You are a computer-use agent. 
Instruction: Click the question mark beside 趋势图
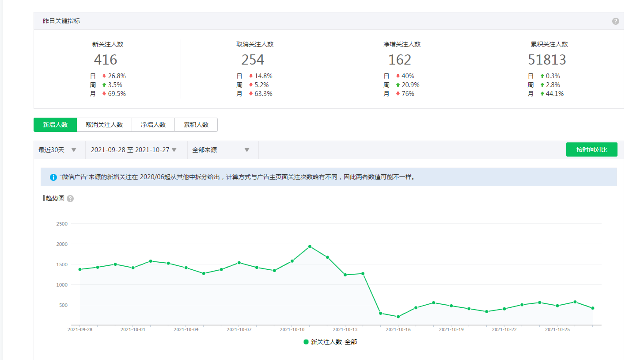click(x=70, y=199)
